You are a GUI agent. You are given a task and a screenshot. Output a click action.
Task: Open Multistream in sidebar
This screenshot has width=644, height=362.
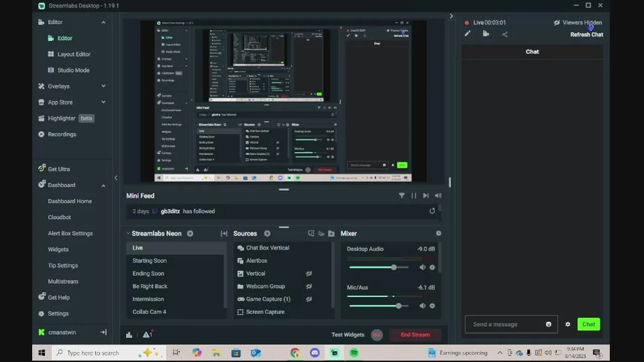click(63, 282)
